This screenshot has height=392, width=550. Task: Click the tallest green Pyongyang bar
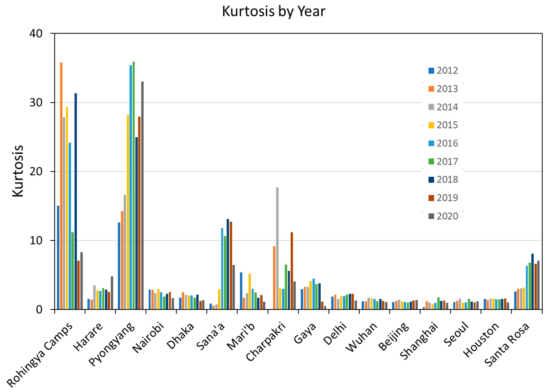pos(134,185)
